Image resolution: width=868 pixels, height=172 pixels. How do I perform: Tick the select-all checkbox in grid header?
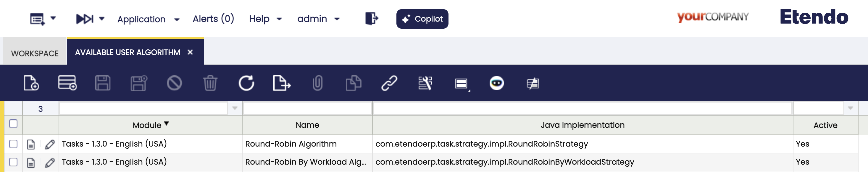(x=14, y=124)
